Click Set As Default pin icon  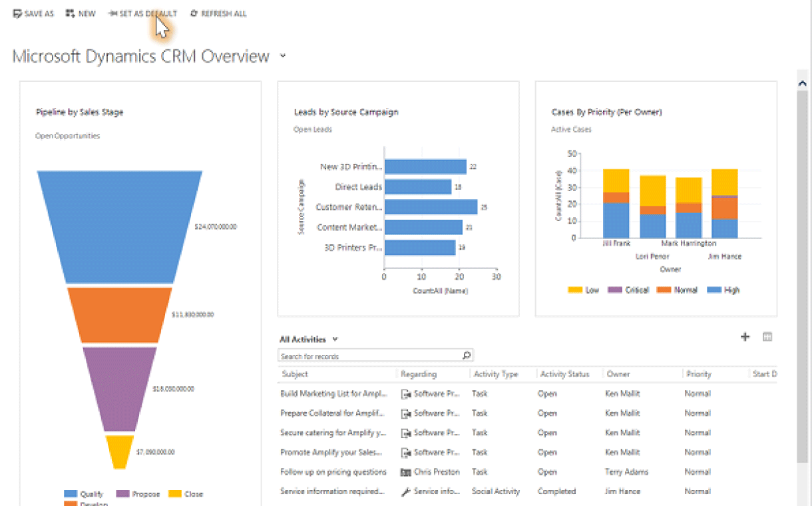pos(112,13)
